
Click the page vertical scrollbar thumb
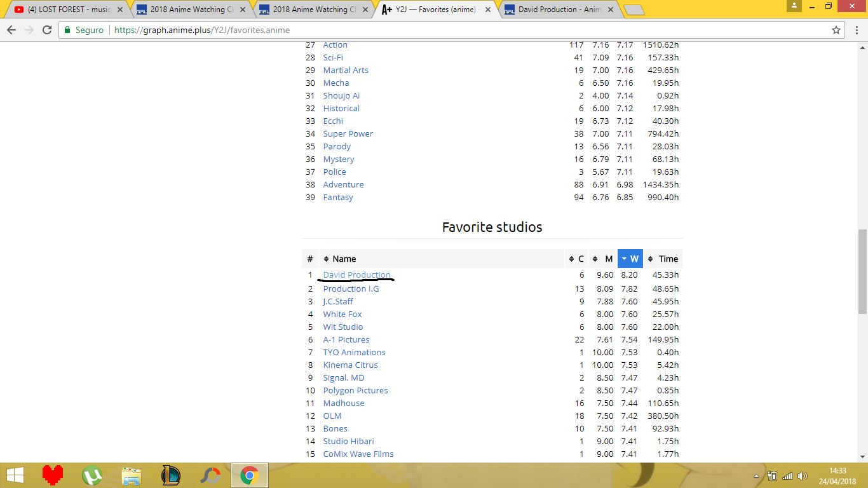(x=862, y=271)
